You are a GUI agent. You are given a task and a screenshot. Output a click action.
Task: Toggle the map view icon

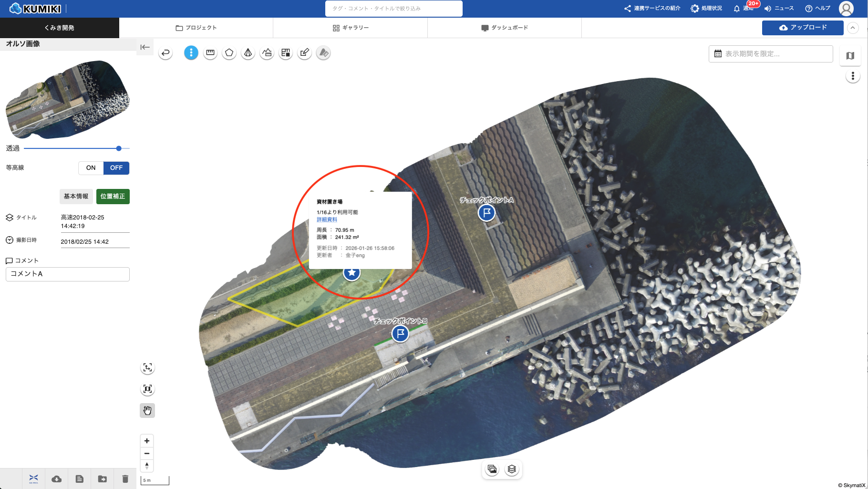tap(850, 56)
